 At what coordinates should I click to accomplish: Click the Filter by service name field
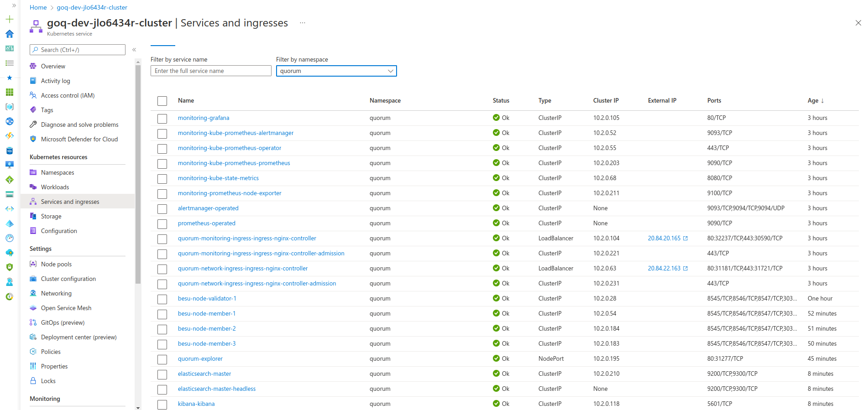(x=211, y=71)
